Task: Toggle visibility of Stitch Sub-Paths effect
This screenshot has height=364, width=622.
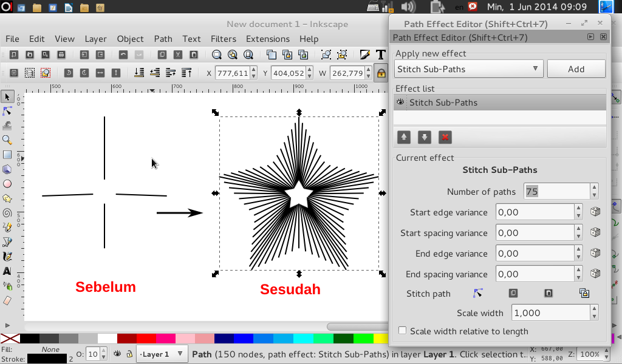Action: click(x=399, y=102)
